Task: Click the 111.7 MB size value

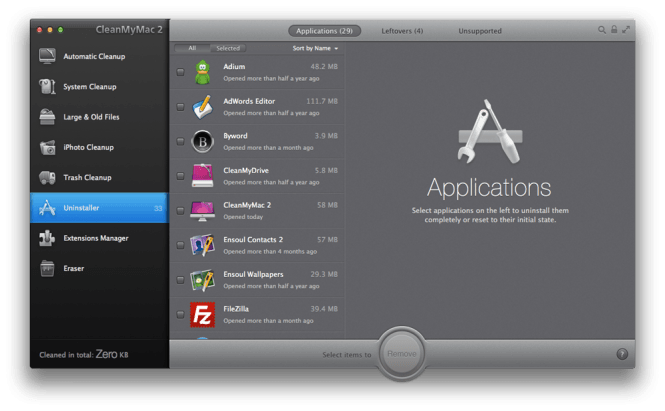Action: 322,101
